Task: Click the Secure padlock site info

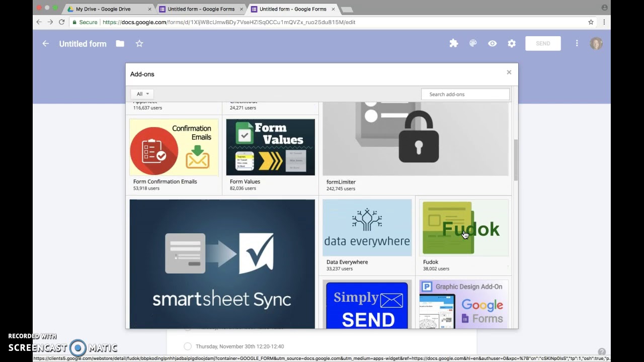Action: tap(85, 22)
